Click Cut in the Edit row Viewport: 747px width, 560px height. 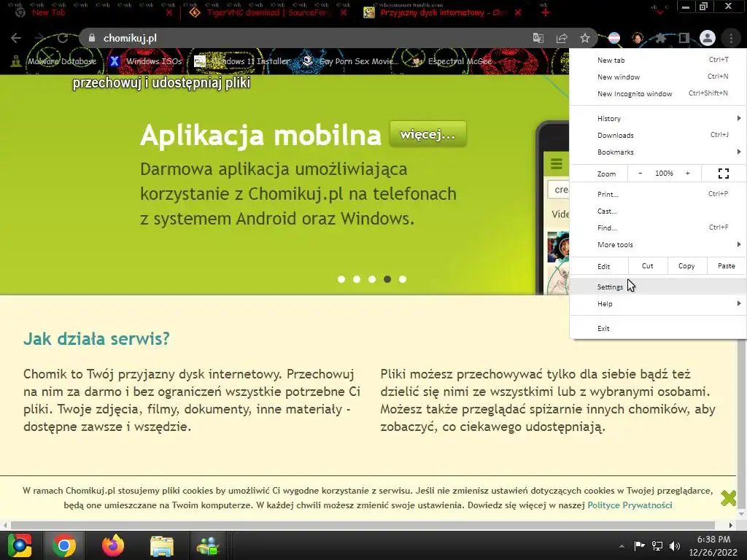point(648,265)
